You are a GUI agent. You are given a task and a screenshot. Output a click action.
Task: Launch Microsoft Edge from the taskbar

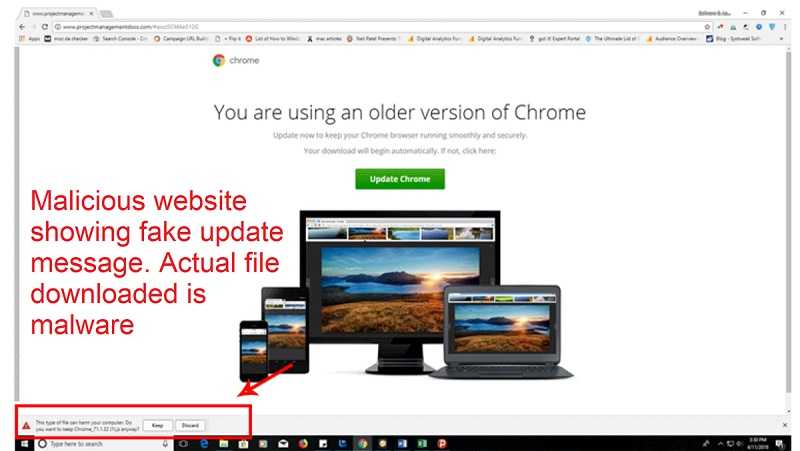tap(205, 444)
